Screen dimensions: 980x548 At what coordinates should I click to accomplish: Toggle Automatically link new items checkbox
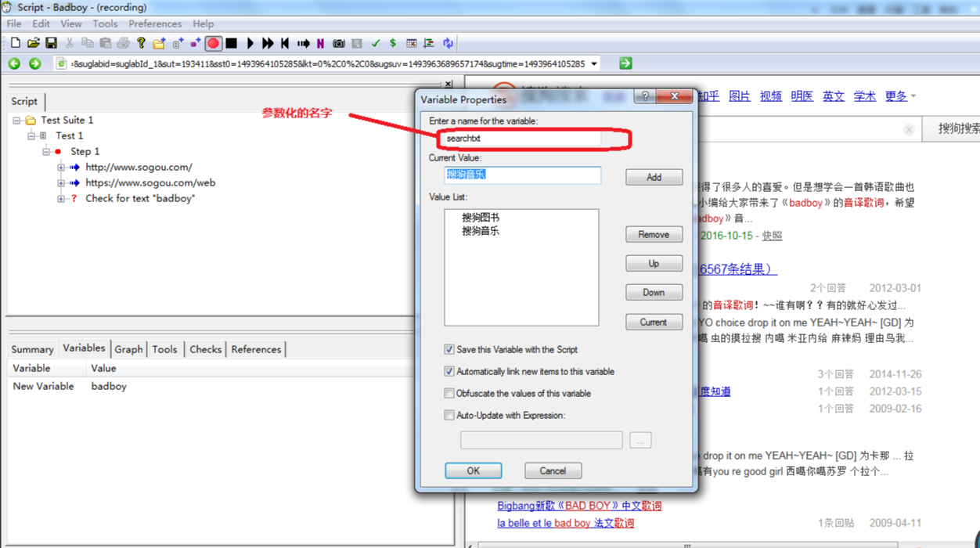click(x=449, y=372)
